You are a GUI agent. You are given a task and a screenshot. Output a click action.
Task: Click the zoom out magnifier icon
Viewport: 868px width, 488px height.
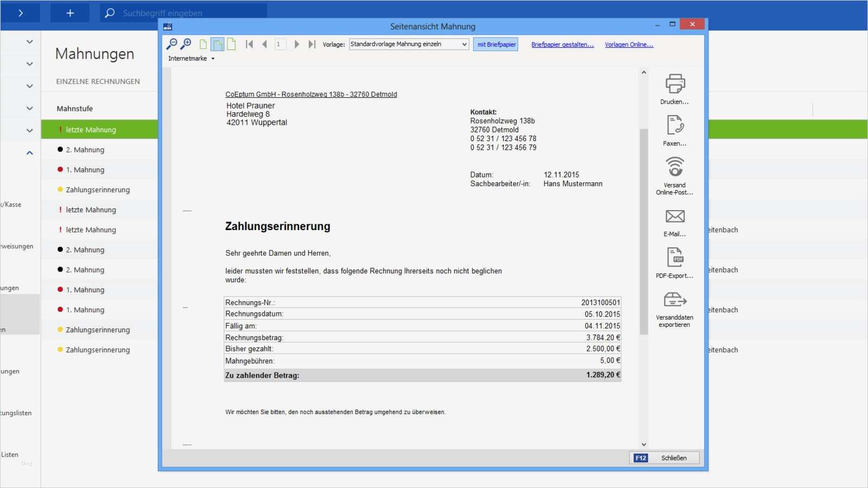171,44
